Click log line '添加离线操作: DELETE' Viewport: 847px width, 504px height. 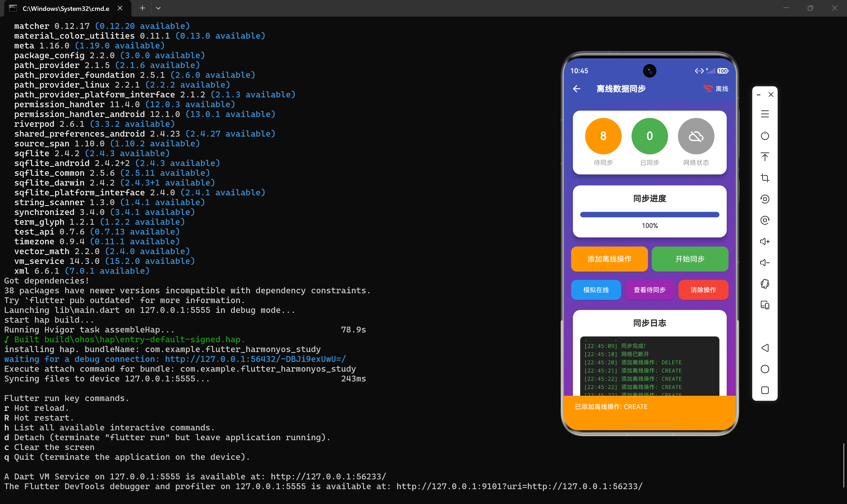[633, 362]
